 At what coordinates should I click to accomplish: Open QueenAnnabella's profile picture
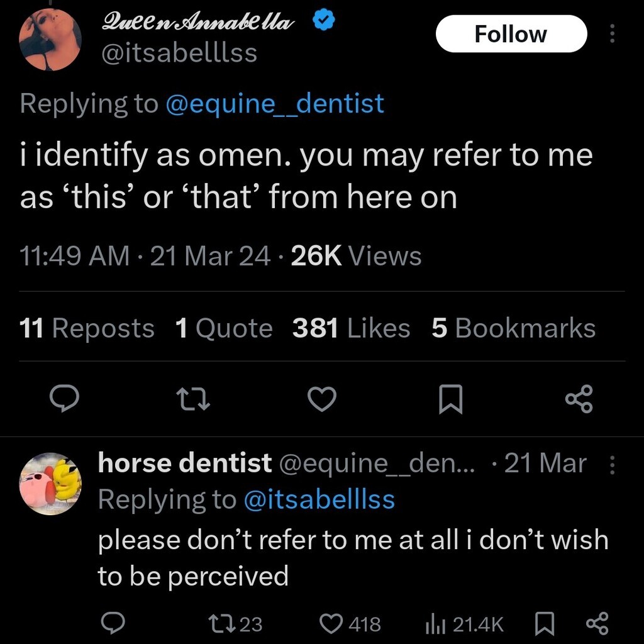50,39
